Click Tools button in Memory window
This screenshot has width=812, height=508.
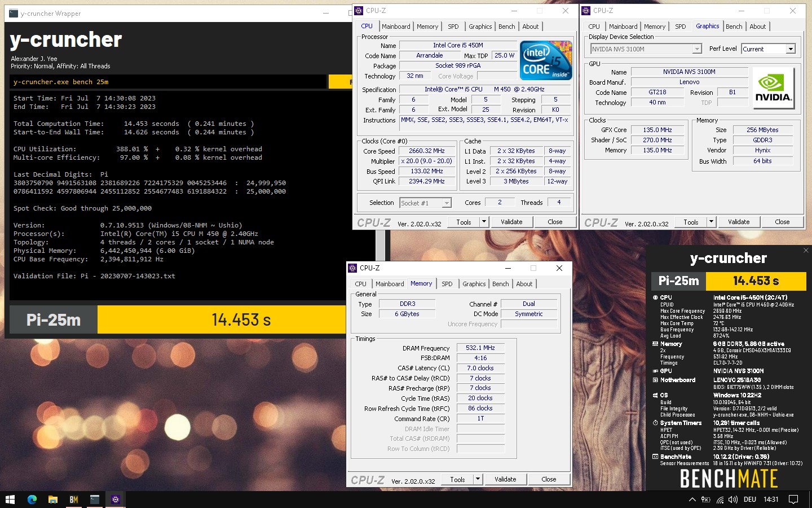click(457, 479)
